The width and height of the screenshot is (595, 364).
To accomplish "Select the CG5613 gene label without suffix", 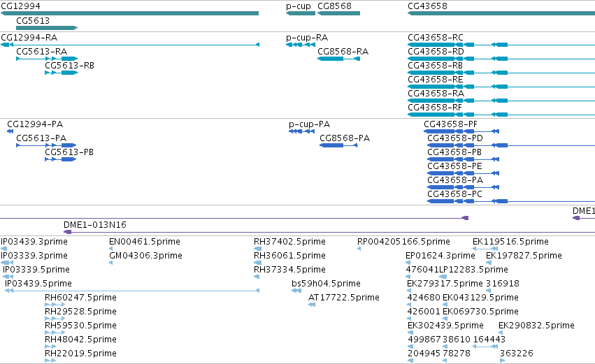I will 33,20.
